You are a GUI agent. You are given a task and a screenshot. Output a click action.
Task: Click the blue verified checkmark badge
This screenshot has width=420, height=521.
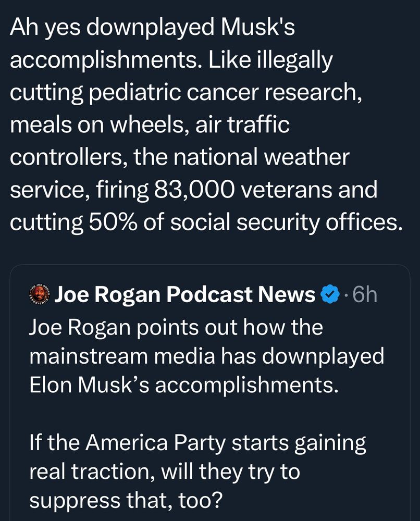(329, 295)
